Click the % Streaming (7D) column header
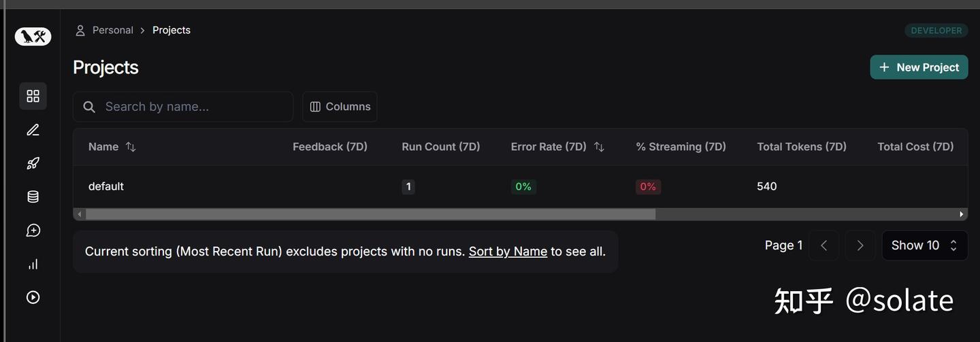Image resolution: width=980 pixels, height=342 pixels. coord(681,147)
